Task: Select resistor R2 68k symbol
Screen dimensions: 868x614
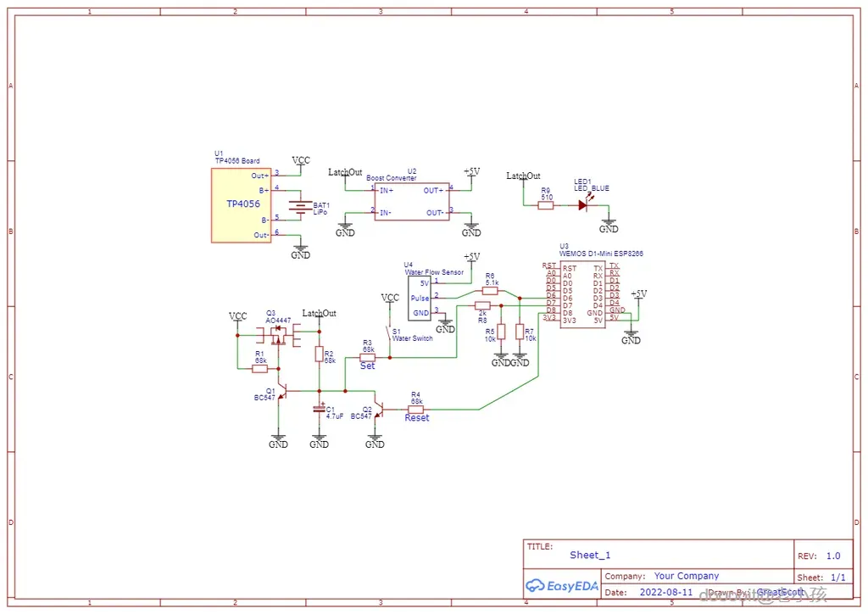Action: coord(320,354)
